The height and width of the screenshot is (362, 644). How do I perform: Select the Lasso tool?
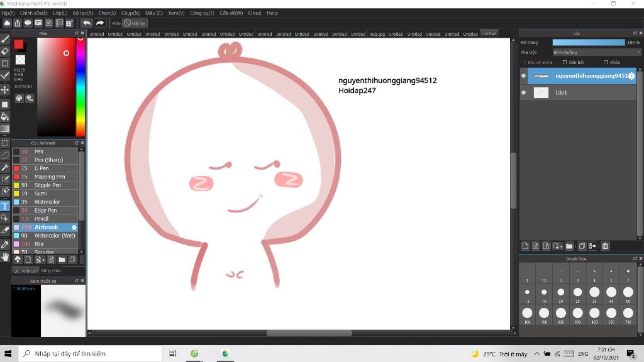pyautogui.click(x=5, y=155)
